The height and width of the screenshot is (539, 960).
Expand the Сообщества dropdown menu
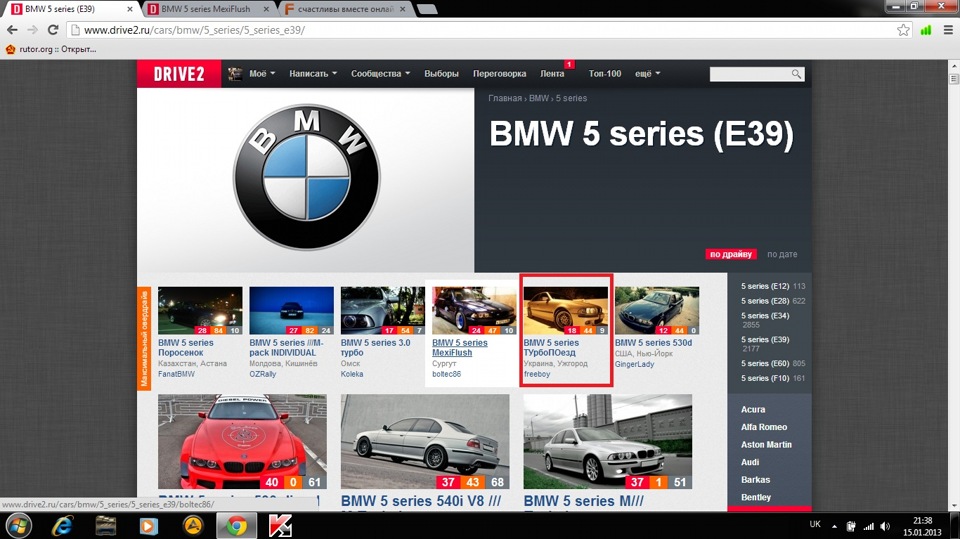(x=380, y=74)
